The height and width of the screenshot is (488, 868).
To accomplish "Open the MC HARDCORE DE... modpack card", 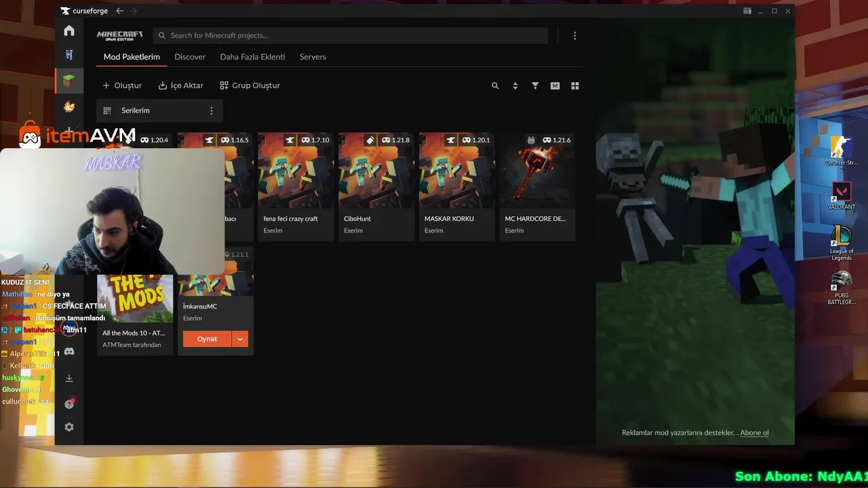I will (x=537, y=186).
